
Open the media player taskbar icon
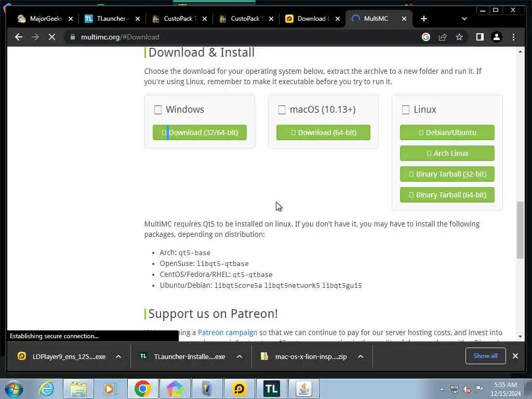coord(109,389)
